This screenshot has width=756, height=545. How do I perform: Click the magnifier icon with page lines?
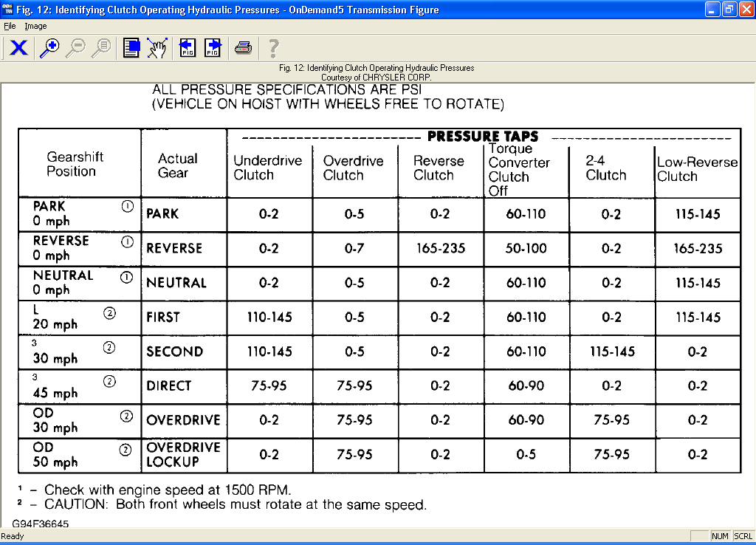pos(101,48)
